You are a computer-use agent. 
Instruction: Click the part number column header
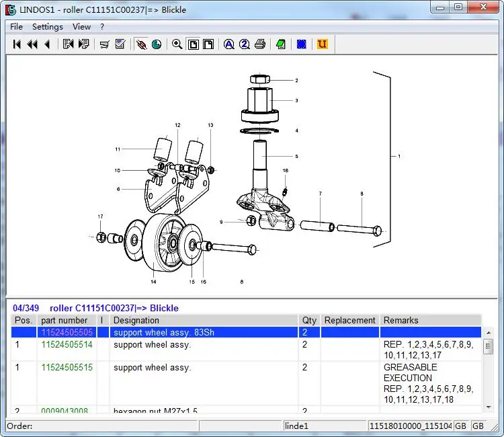(67, 320)
